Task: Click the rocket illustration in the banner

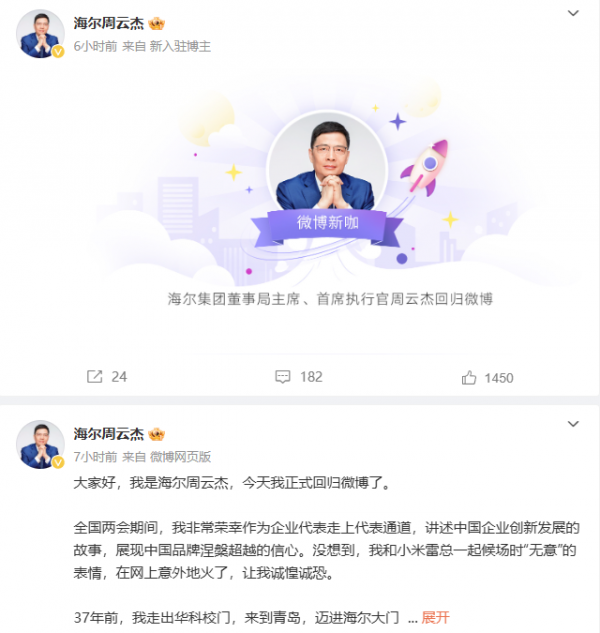Action: click(425, 167)
